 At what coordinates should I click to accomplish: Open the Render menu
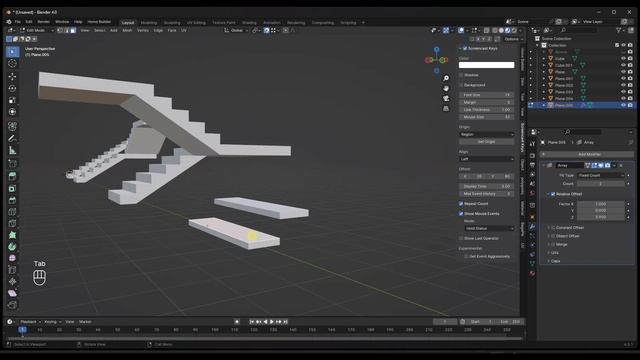pyautogui.click(x=43, y=22)
